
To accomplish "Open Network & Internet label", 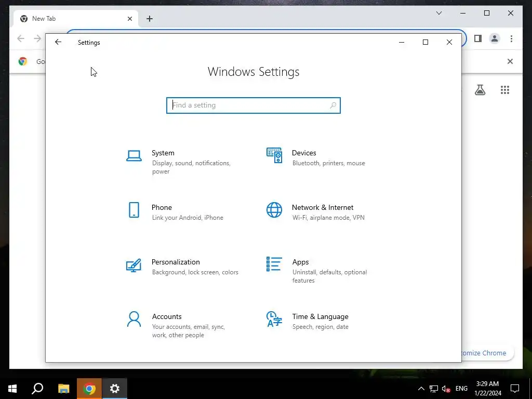I will 323,207.
